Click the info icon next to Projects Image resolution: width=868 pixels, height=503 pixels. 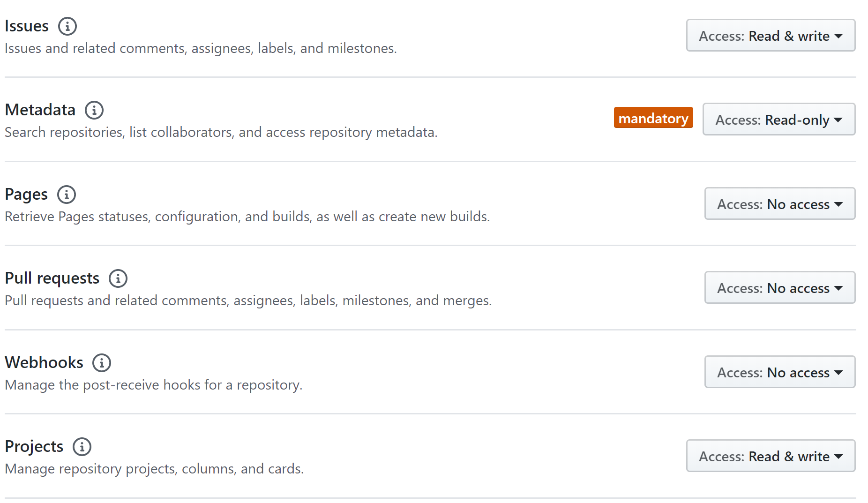tap(82, 447)
